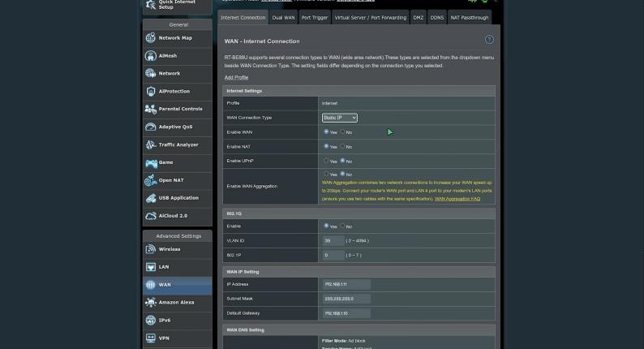Click Amazon Alexa menu label
Image resolution: width=644 pixels, height=349 pixels.
(176, 302)
